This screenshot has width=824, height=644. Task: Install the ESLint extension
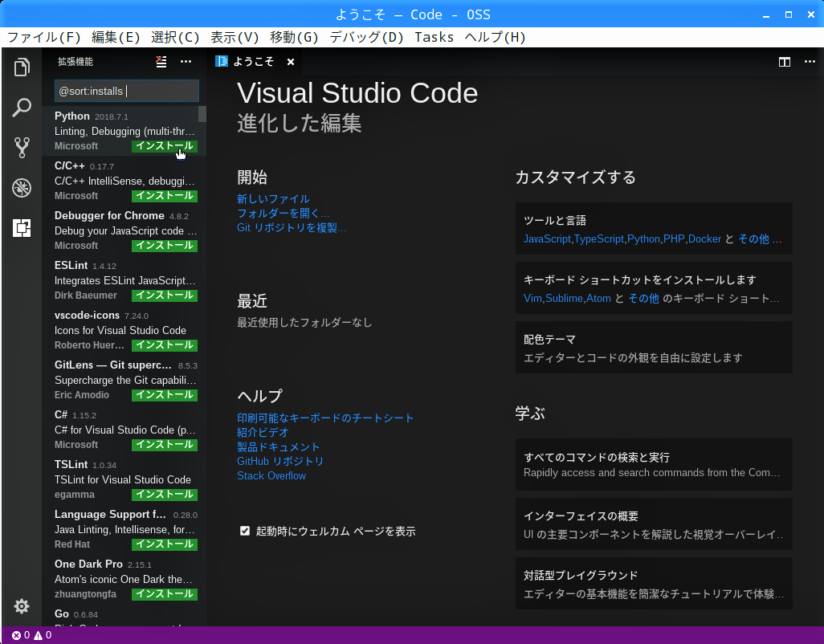click(165, 296)
